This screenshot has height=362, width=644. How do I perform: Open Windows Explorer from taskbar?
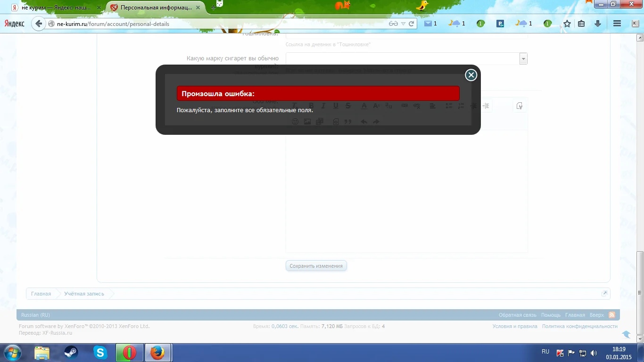42,353
